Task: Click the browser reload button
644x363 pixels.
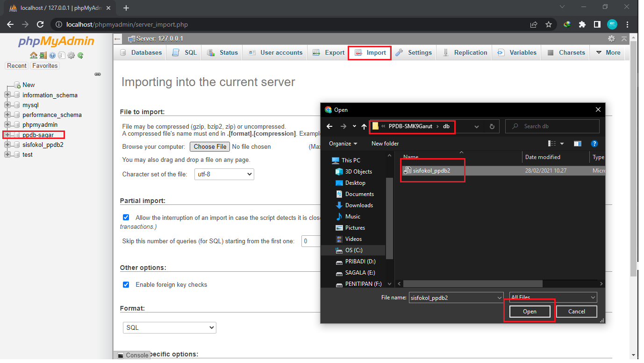Action: click(40, 24)
